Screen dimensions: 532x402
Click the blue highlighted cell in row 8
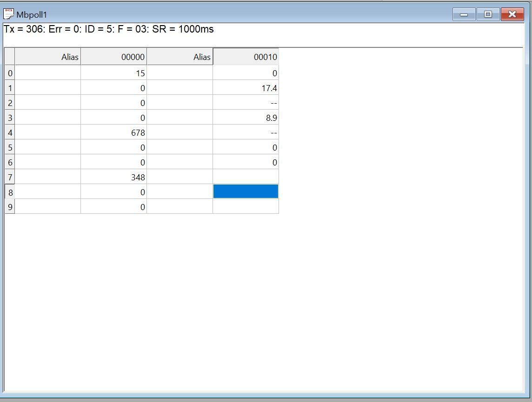click(x=246, y=191)
